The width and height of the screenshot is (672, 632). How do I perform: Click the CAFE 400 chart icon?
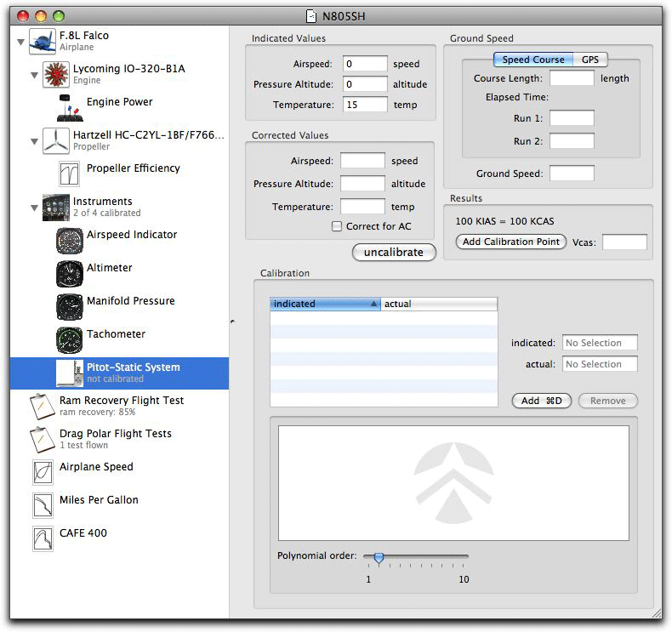click(x=43, y=538)
